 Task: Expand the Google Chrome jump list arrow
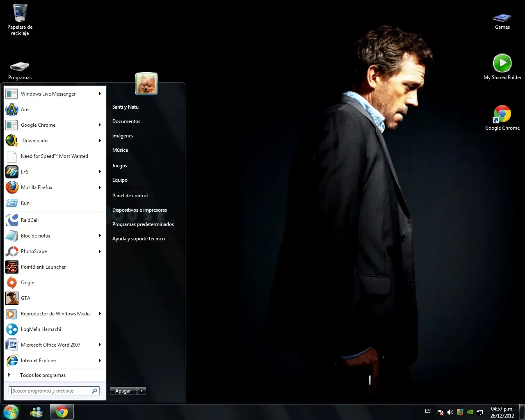click(x=100, y=125)
